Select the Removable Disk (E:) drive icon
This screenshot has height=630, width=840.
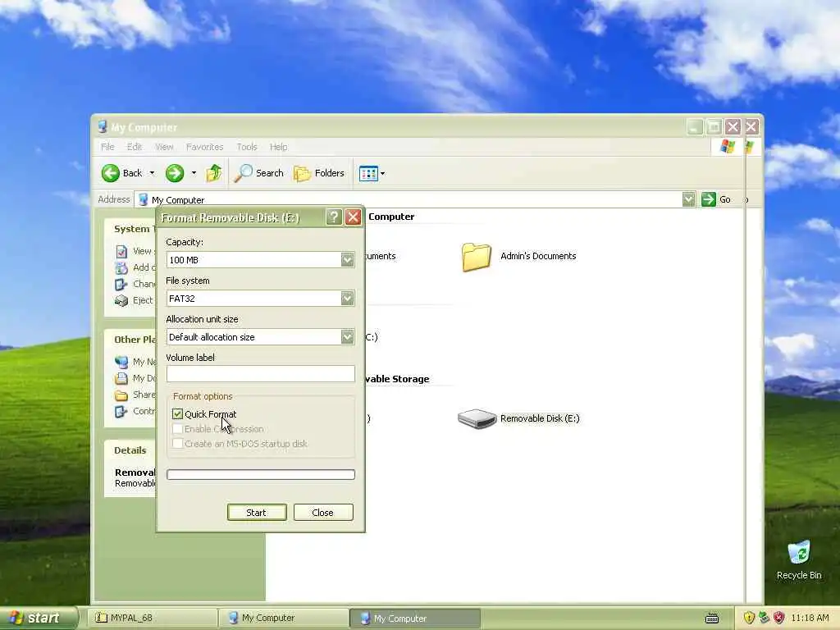(477, 418)
